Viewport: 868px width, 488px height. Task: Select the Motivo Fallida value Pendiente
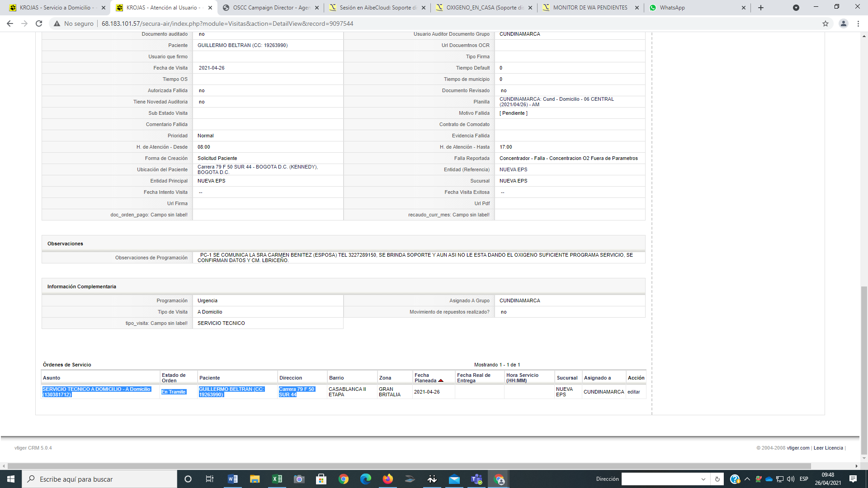tap(514, 113)
